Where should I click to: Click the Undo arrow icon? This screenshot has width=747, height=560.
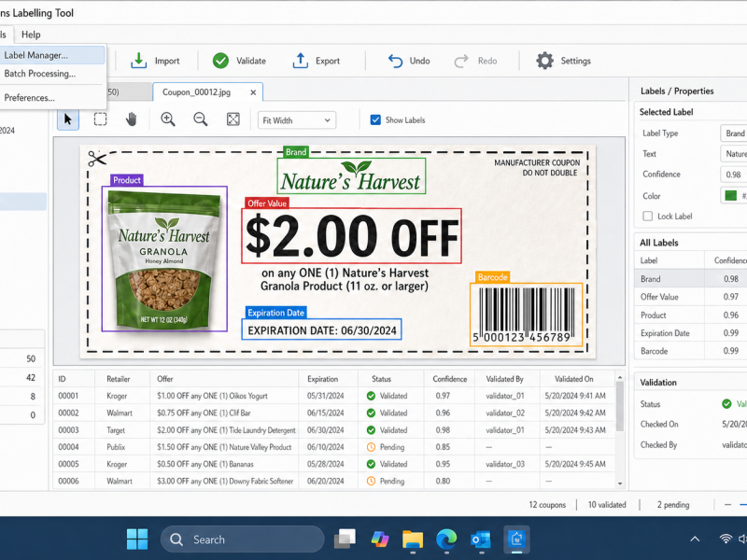395,61
